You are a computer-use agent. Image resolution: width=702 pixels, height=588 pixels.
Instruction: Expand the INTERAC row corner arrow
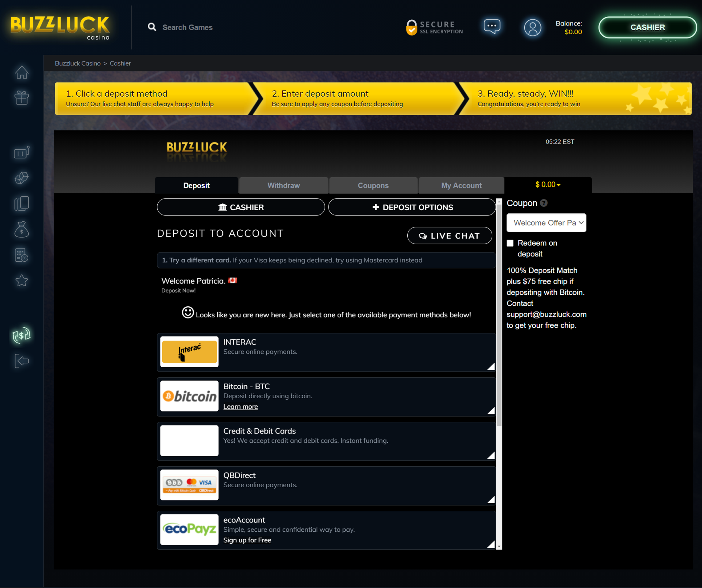tap(491, 366)
